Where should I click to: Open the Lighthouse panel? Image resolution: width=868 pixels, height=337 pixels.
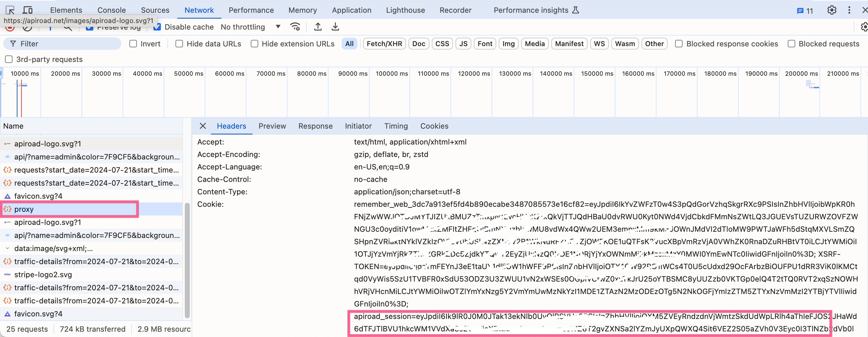pos(405,10)
